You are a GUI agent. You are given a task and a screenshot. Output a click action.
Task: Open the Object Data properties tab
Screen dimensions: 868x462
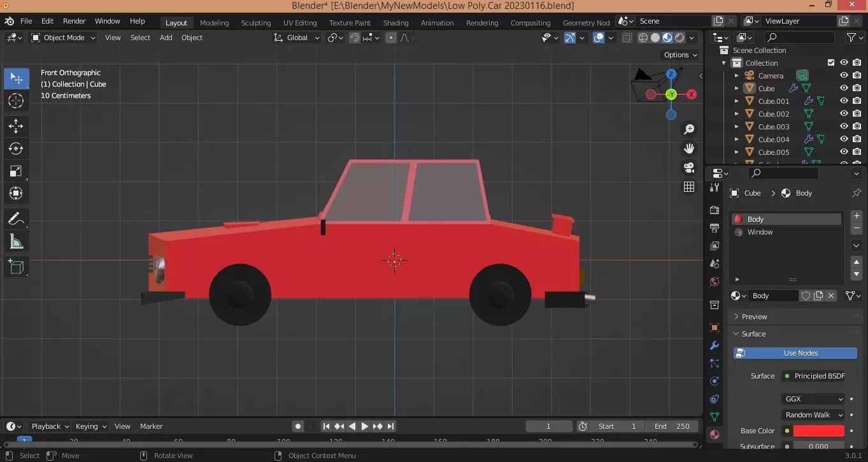coord(715,417)
